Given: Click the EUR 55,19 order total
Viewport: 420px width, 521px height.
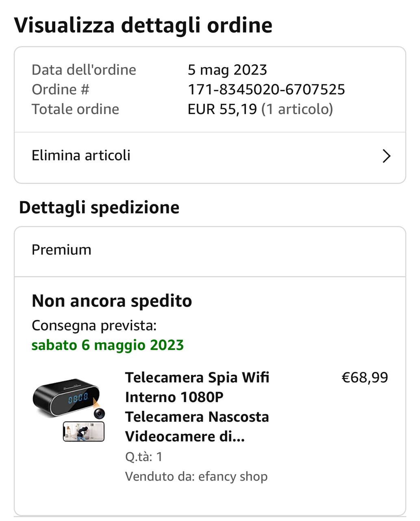Looking at the screenshot, I should (222, 109).
